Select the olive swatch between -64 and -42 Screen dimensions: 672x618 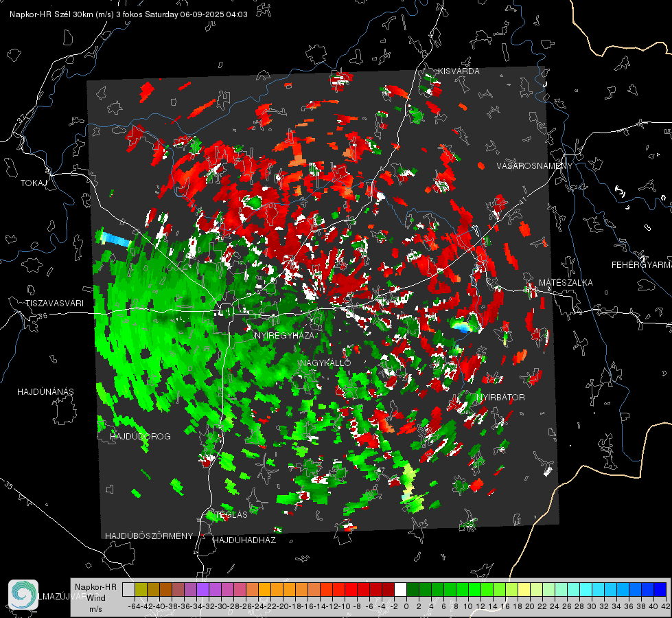pyautogui.click(x=141, y=589)
